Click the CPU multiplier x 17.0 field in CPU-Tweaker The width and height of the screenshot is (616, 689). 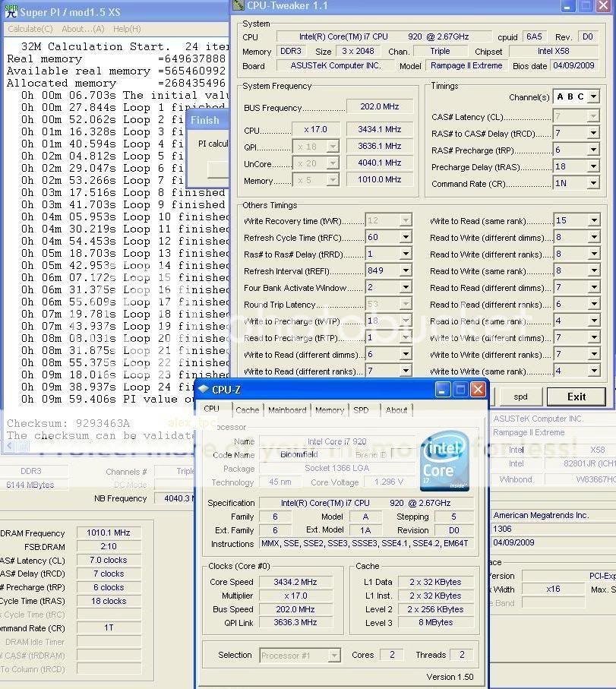click(x=315, y=130)
